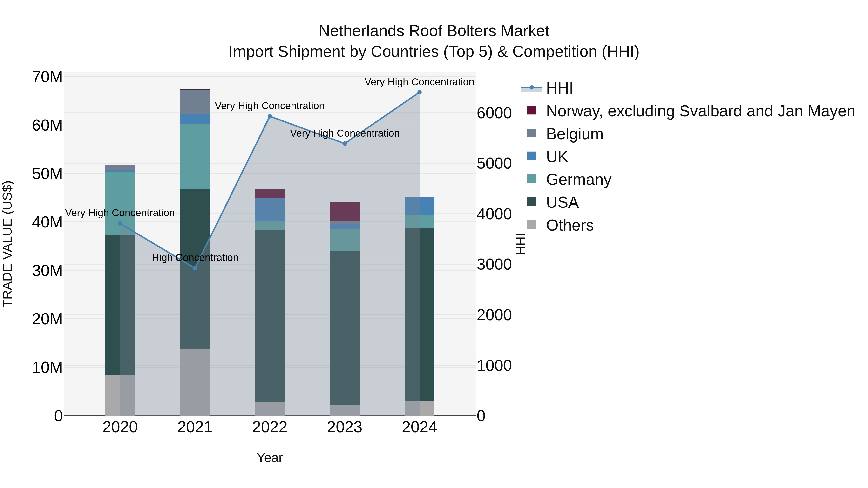Click the 'Very High Concentration' label near 2020
Image resolution: width=868 pixels, height=488 pixels.
[120, 213]
